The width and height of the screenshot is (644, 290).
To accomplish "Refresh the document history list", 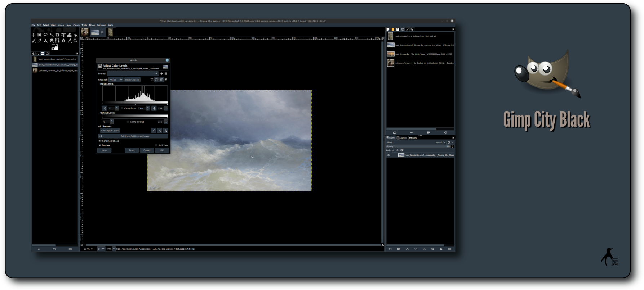I will coord(445,133).
